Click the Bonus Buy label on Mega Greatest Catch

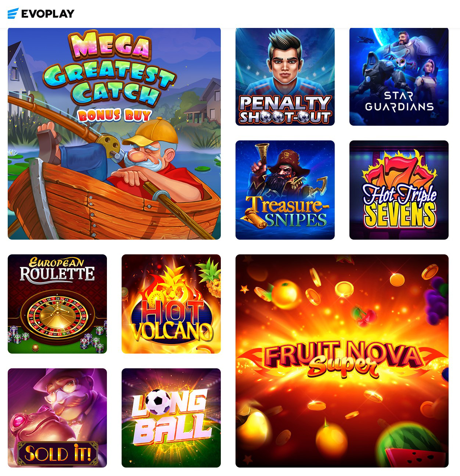[x=114, y=115]
